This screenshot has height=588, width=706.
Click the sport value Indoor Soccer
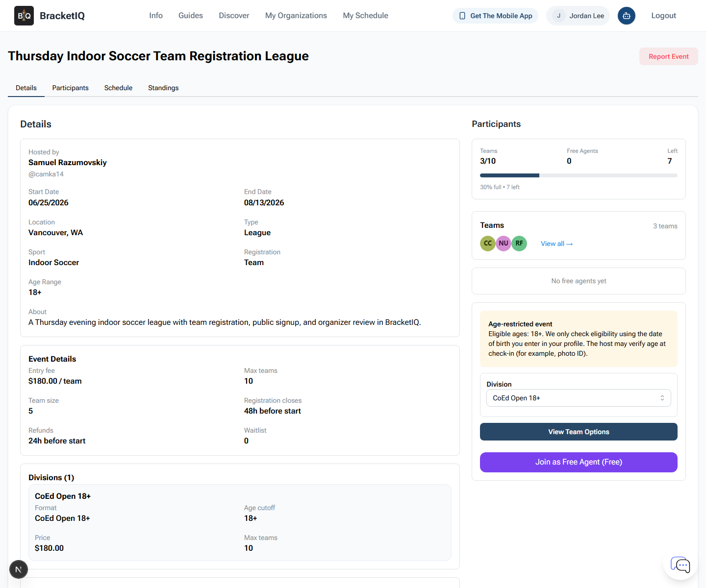(x=53, y=263)
